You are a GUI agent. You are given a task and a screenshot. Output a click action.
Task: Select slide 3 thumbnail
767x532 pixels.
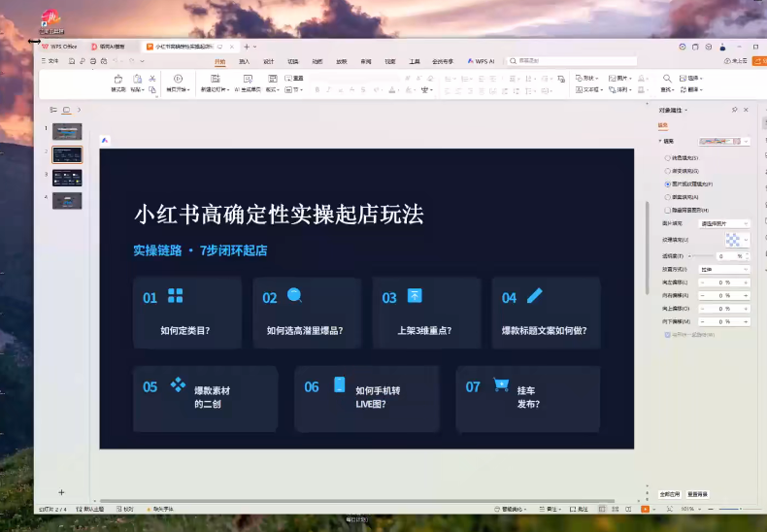(x=67, y=178)
